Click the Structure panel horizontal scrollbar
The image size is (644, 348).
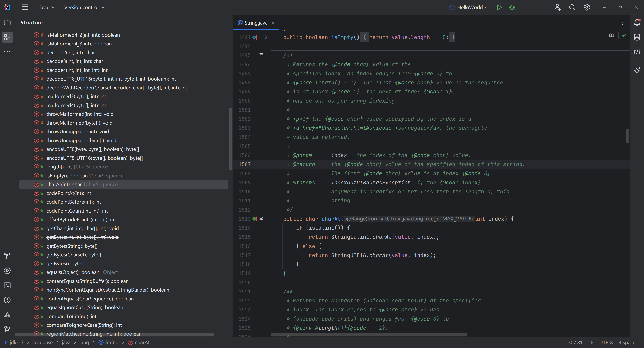coord(115,335)
